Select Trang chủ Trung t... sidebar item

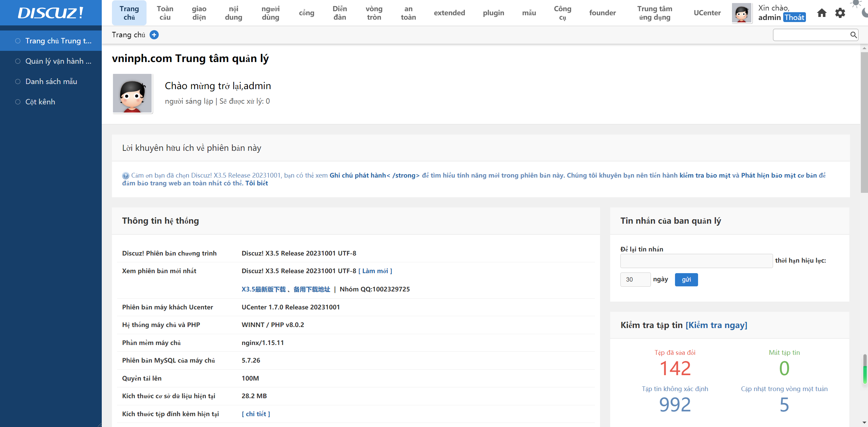(51, 41)
